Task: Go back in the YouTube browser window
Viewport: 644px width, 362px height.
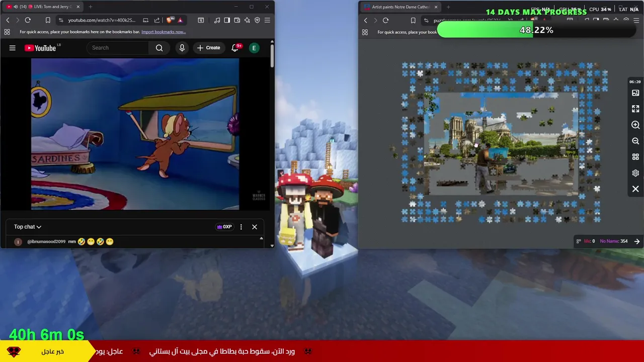Action: [8, 20]
